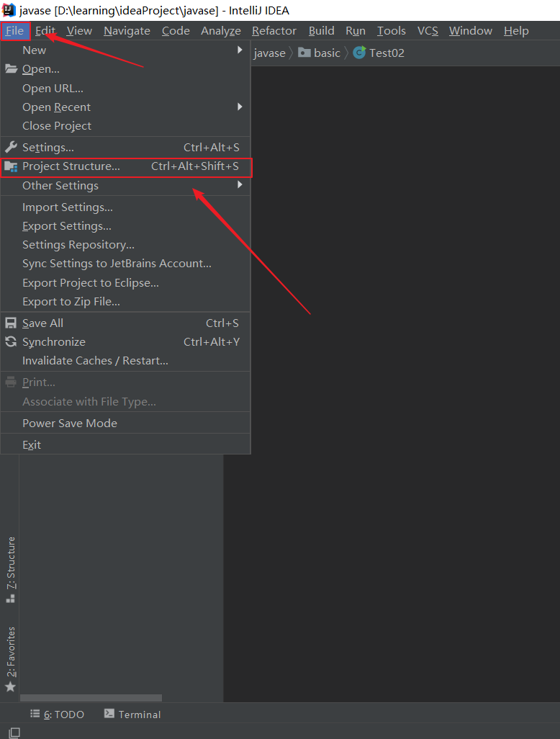Click javase in the breadcrumb
Viewport: 560px width, 739px height.
269,53
